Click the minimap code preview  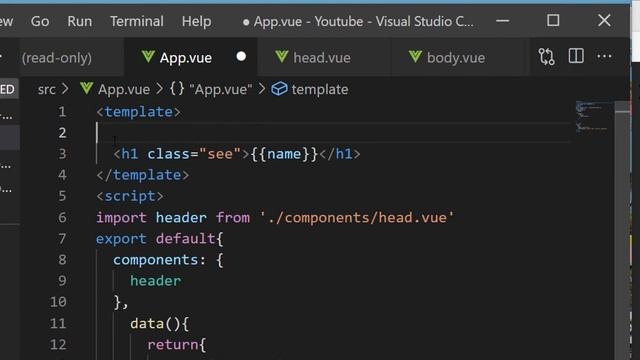(x=592, y=116)
